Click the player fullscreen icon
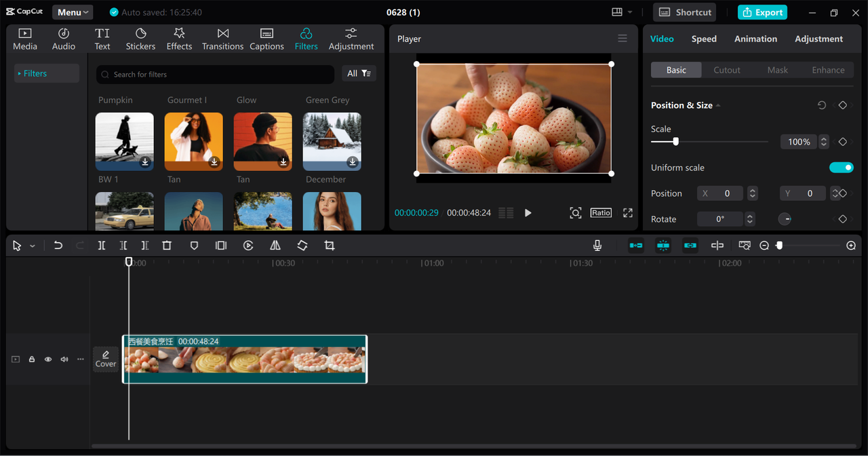This screenshot has width=868, height=456. (628, 212)
